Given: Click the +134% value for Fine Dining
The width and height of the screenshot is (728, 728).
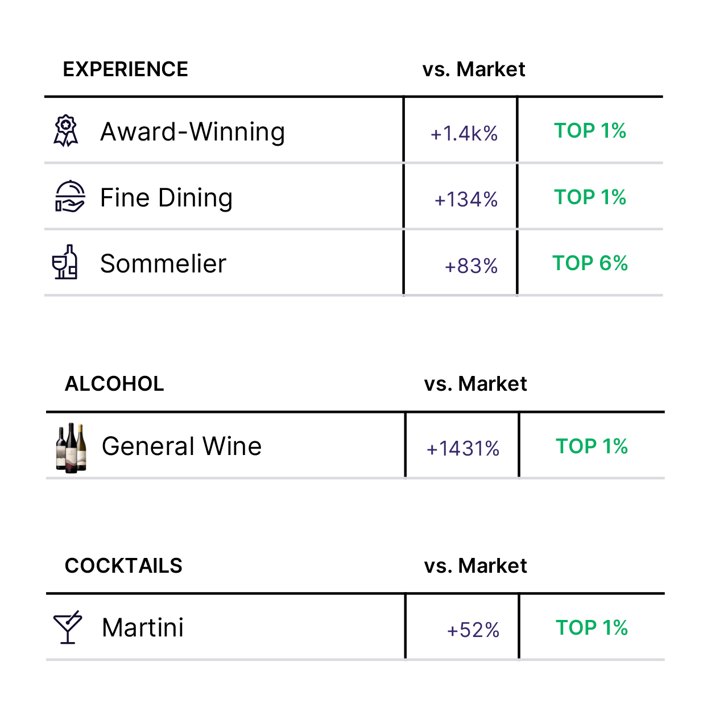Looking at the screenshot, I should point(466,200).
